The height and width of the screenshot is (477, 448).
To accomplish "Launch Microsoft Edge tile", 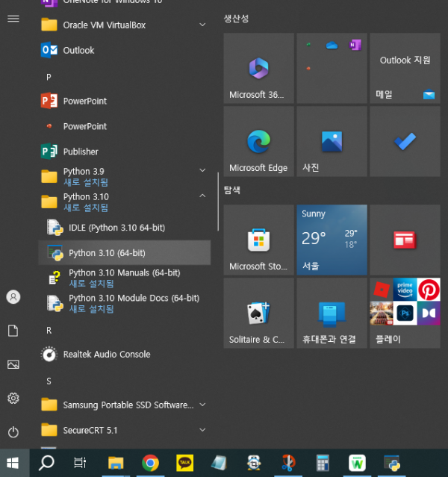I will [258, 141].
